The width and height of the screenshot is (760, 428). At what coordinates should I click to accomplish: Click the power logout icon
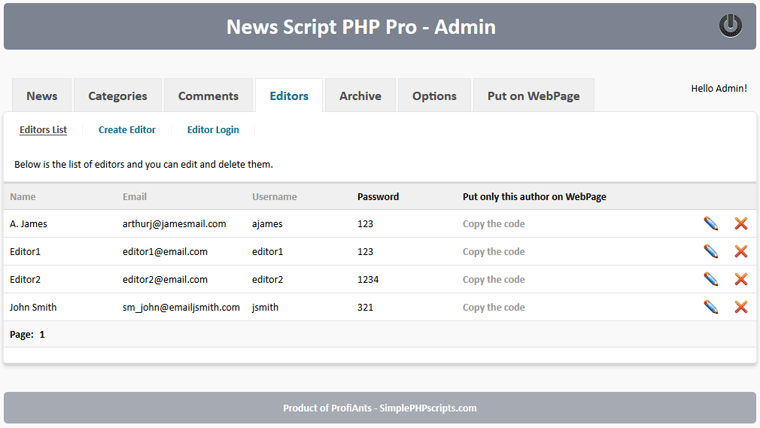pos(730,26)
